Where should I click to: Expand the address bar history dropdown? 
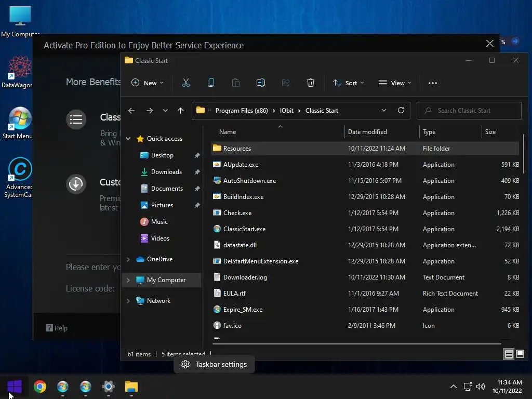(x=384, y=110)
